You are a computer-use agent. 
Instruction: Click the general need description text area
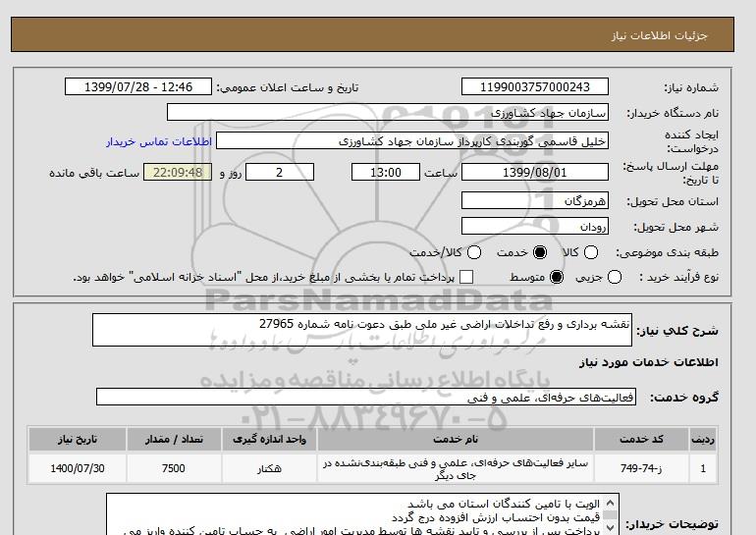click(362, 330)
